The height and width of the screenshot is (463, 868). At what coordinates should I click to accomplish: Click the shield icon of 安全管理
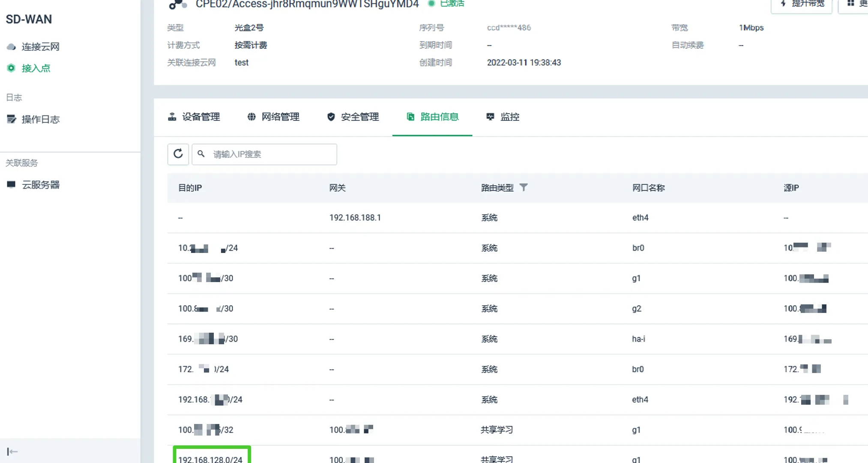click(x=331, y=117)
